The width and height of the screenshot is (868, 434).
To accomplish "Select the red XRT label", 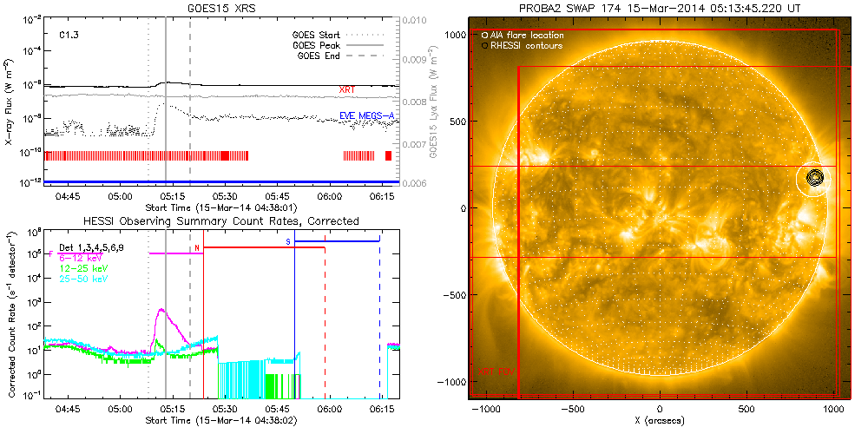I will pyautogui.click(x=346, y=89).
